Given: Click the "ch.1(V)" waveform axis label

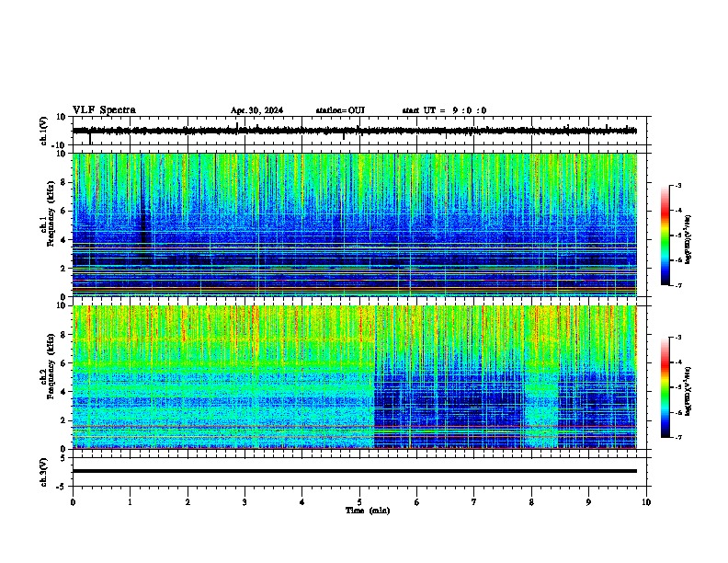Looking at the screenshot, I should point(44,131).
